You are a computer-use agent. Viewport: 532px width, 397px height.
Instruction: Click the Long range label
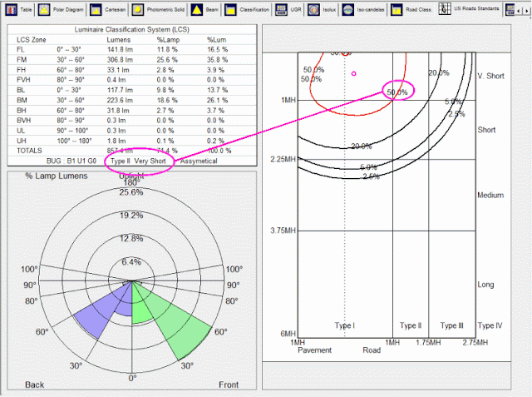tap(485, 285)
